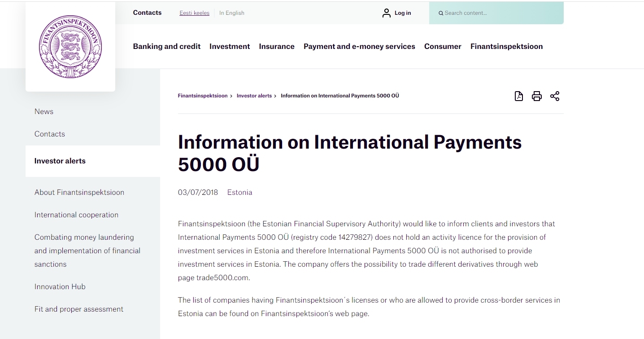The image size is (644, 339).
Task: Open the Consumer menu
Action: (x=443, y=46)
